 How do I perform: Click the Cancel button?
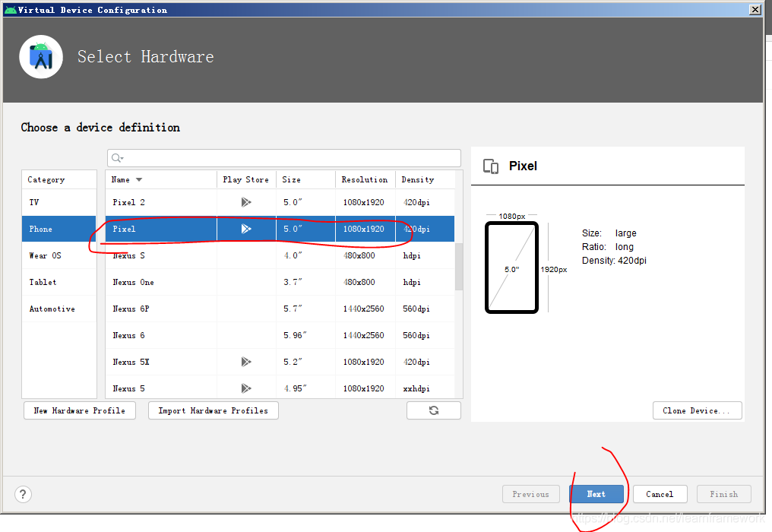(660, 494)
